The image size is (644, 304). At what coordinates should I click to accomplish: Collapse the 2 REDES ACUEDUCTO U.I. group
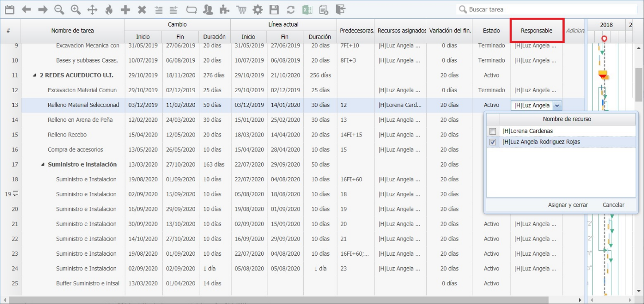tap(35, 75)
